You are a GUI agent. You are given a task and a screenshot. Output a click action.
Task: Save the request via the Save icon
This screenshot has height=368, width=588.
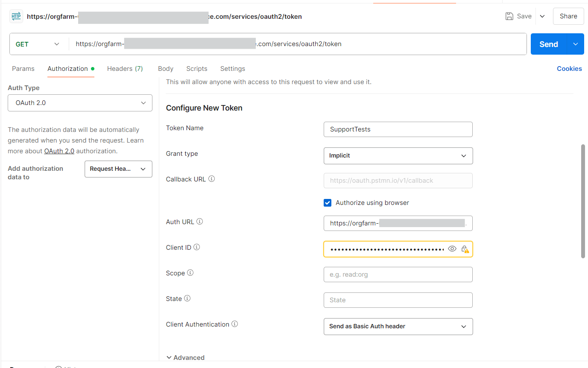pos(510,16)
